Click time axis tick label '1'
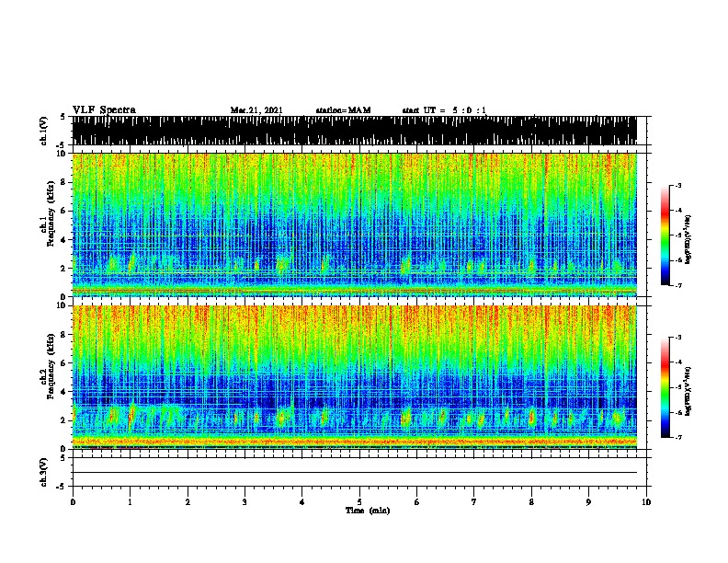Screen dimensions: 728x563 pyautogui.click(x=130, y=502)
